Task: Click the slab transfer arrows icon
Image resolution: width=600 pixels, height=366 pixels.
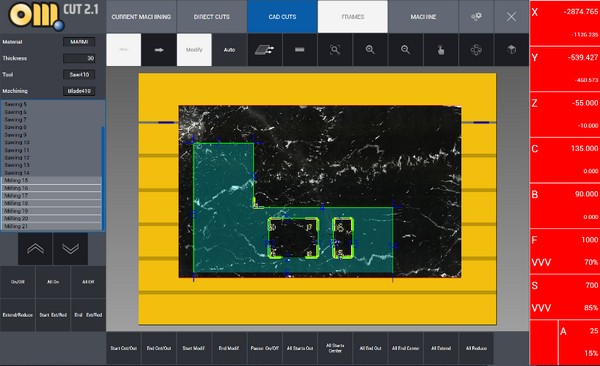Action: pos(264,50)
